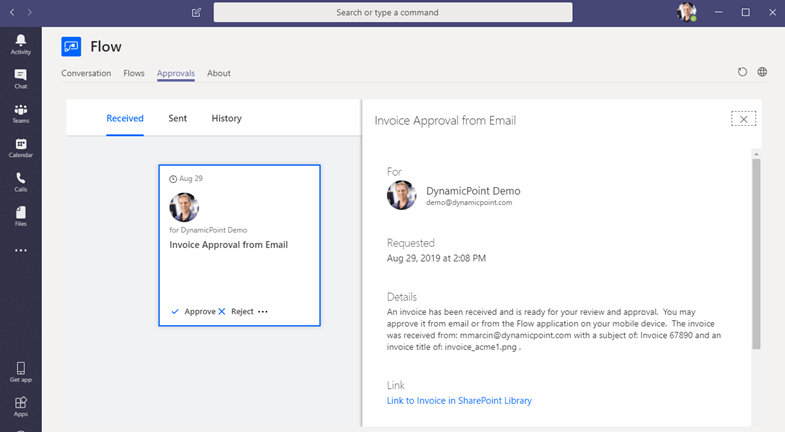Approve the Invoice Approval from Email

click(200, 311)
